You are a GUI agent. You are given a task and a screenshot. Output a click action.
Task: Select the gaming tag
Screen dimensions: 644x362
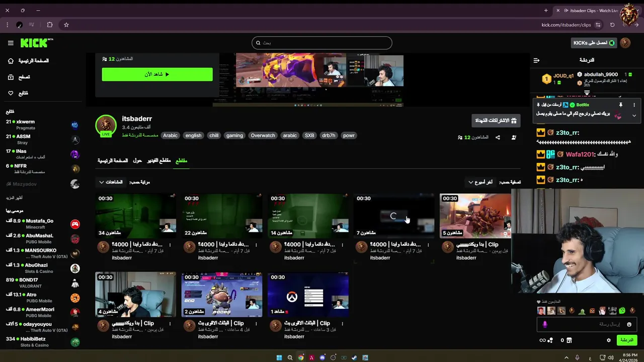(234, 135)
